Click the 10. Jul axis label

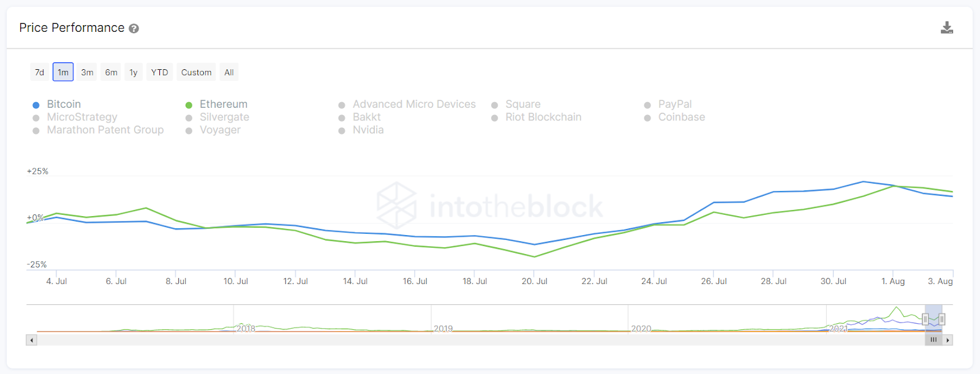pos(236,281)
